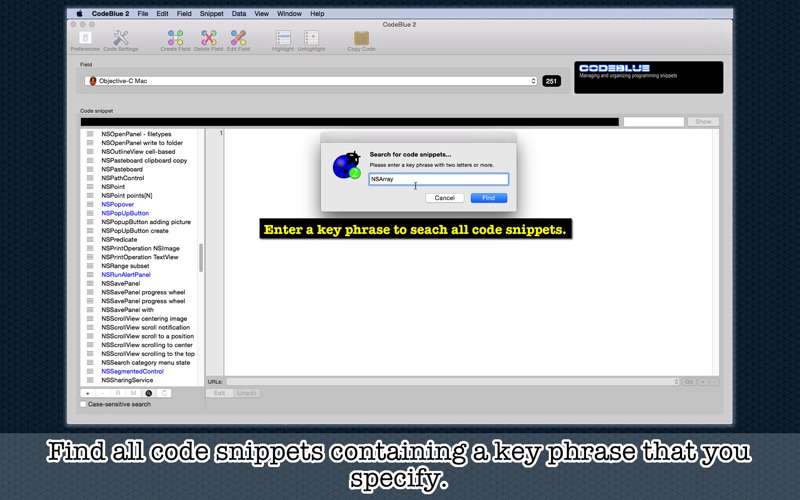Click the plus button to add a snippet
The width and height of the screenshot is (800, 500).
88,393
